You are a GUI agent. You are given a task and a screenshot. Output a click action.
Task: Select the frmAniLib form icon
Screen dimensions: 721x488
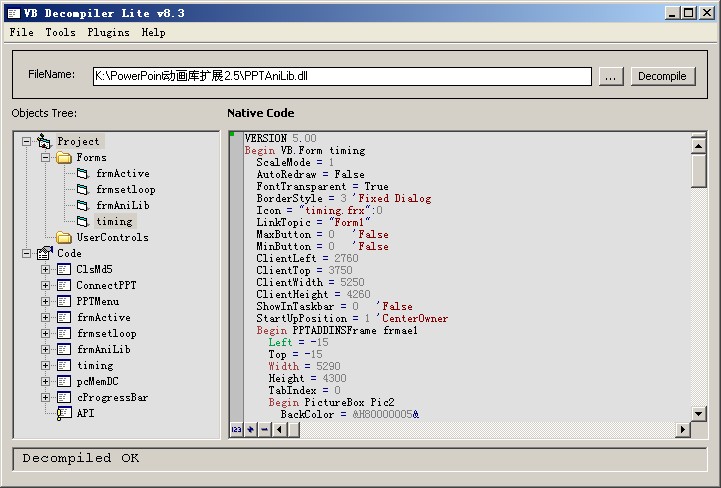click(x=83, y=206)
